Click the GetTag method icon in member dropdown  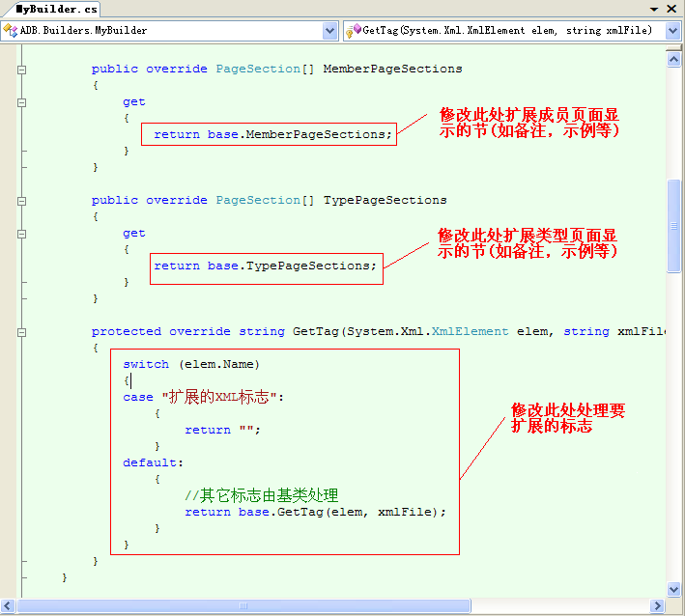coord(354,31)
